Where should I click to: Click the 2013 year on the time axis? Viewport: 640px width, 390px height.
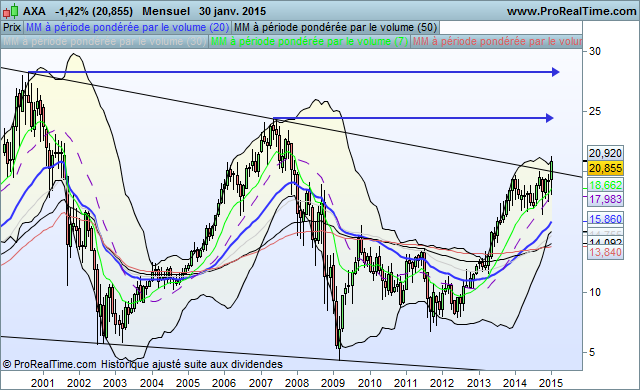(x=478, y=383)
